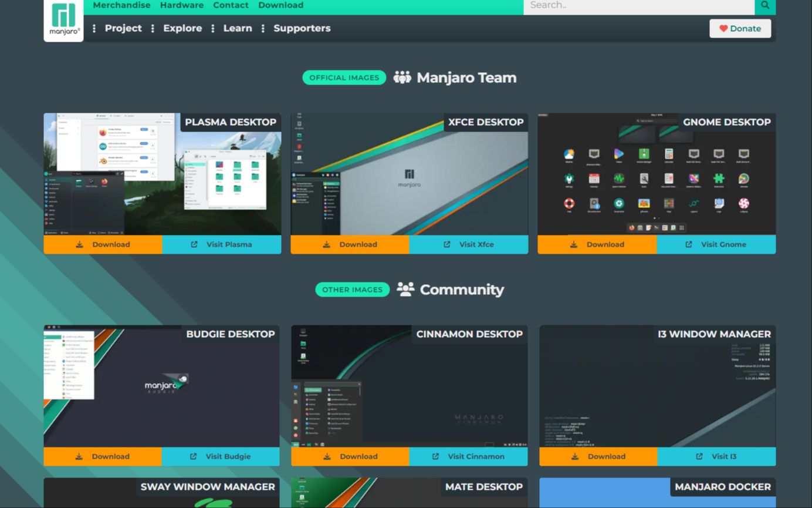The image size is (812, 508).
Task: Open the Contact top link
Action: [x=231, y=5]
